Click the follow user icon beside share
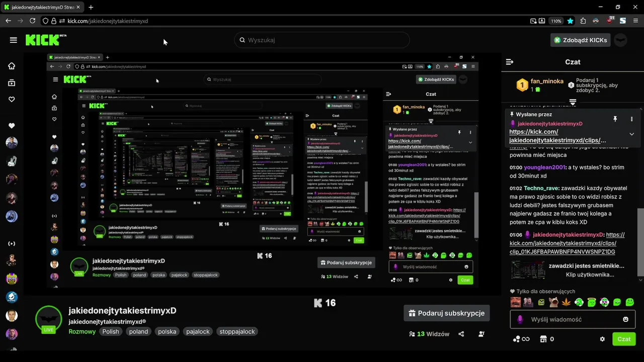The width and height of the screenshot is (644, 362). (x=481, y=334)
